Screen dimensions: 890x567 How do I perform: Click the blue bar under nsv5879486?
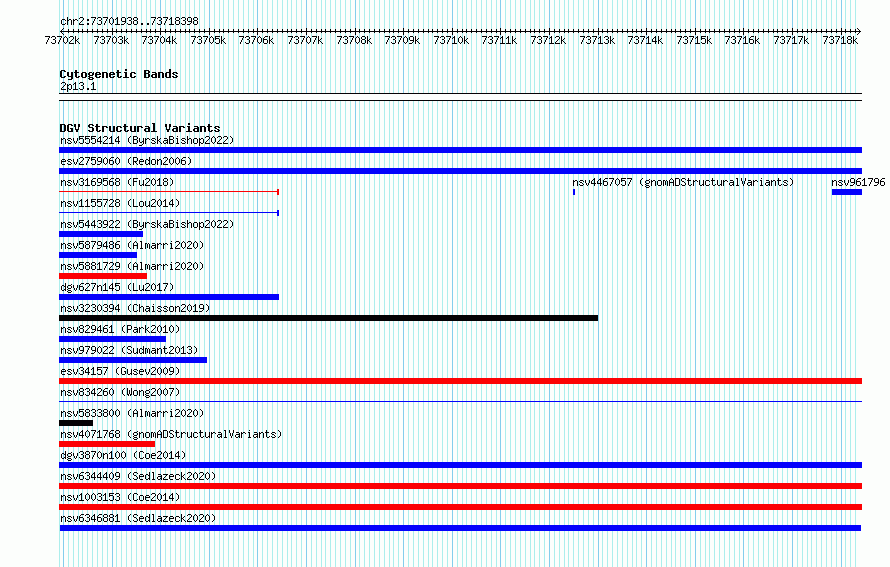pos(98,255)
